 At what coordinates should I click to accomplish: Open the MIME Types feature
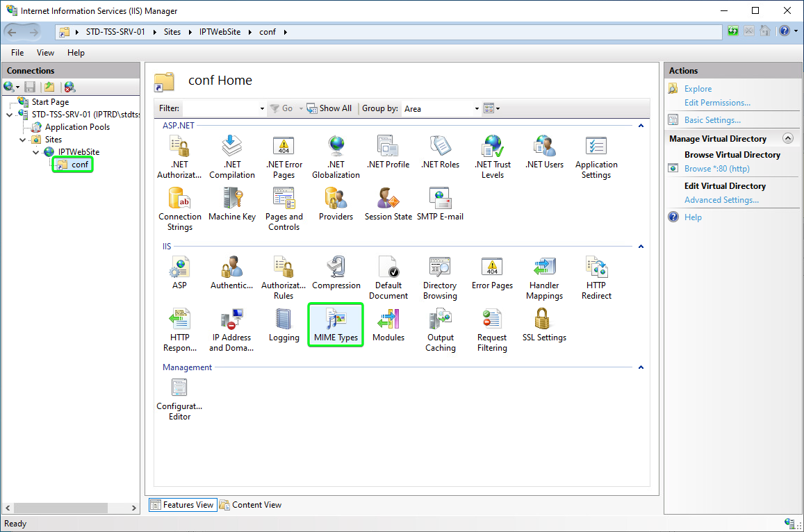click(x=336, y=325)
